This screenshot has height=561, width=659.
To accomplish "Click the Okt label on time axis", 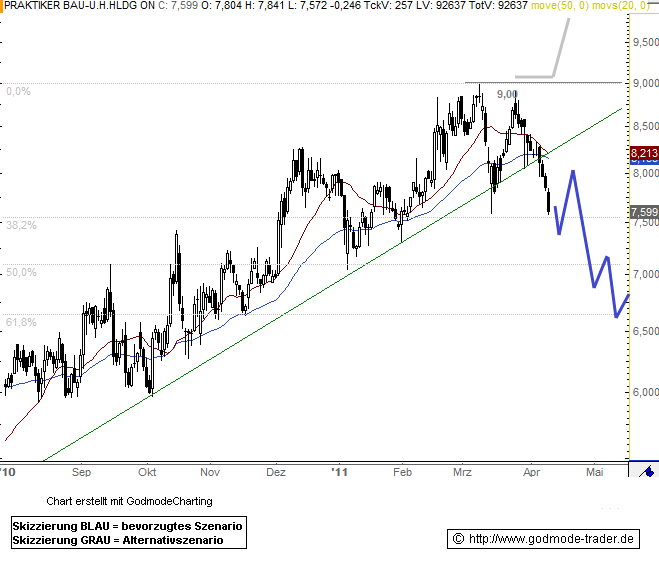I will click(147, 472).
